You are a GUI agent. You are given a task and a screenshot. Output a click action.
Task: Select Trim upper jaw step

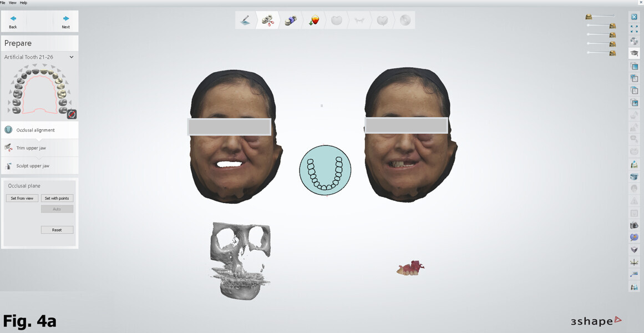tap(31, 148)
